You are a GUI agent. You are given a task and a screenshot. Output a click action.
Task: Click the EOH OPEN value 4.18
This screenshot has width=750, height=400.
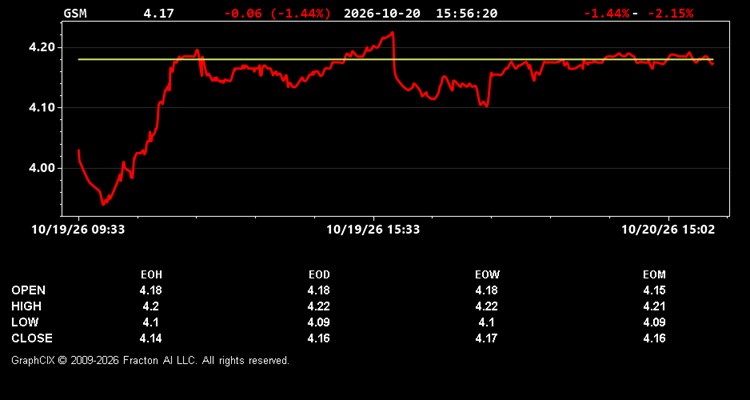(x=151, y=290)
